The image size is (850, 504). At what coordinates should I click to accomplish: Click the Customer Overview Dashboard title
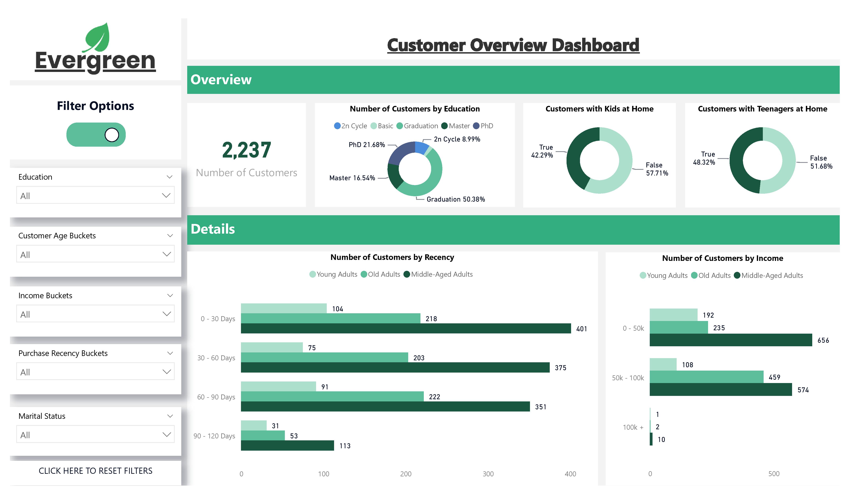(513, 45)
